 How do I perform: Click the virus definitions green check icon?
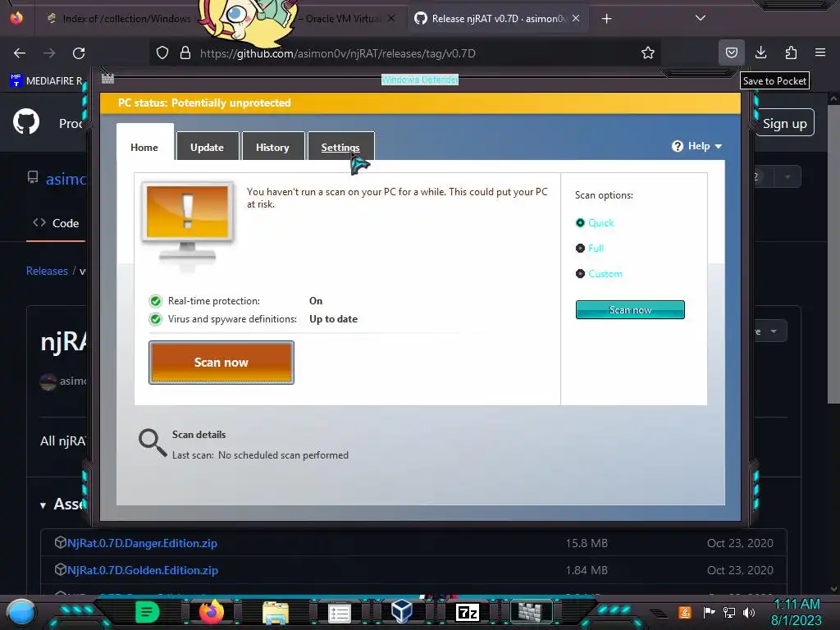[155, 319]
